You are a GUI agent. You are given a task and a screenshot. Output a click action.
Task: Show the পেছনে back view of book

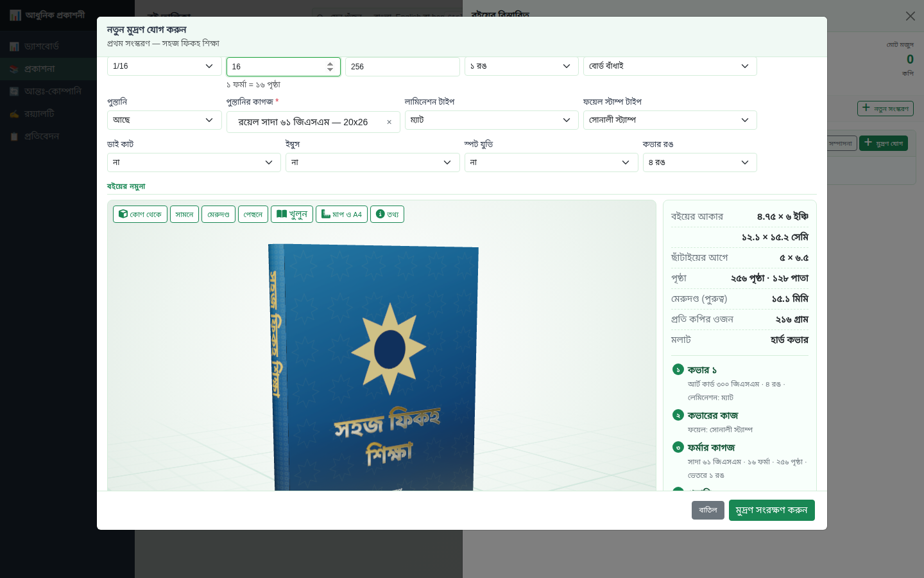pyautogui.click(x=253, y=214)
